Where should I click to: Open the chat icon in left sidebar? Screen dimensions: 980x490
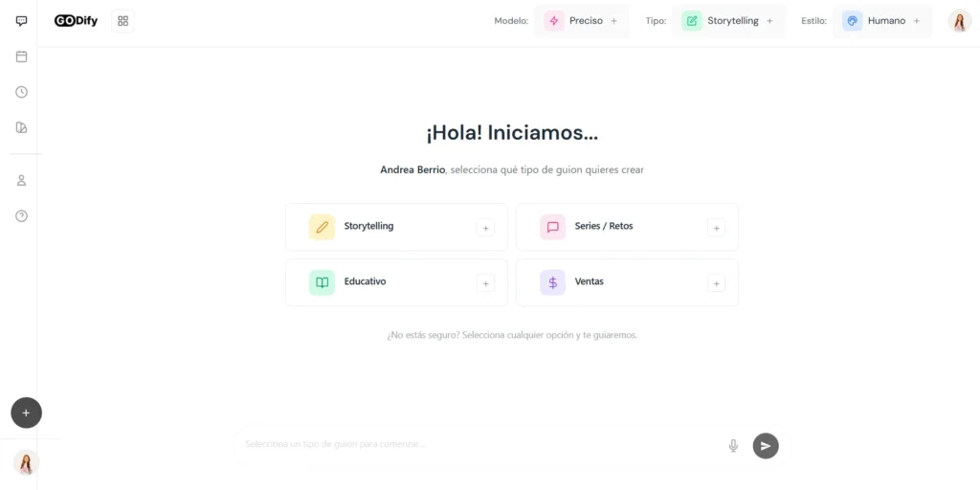coord(21,21)
